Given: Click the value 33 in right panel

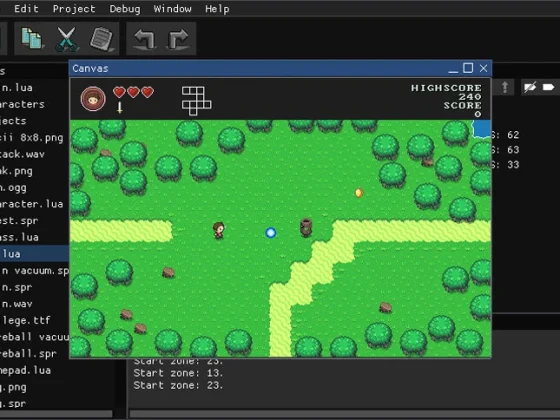Looking at the screenshot, I should click(x=513, y=165).
